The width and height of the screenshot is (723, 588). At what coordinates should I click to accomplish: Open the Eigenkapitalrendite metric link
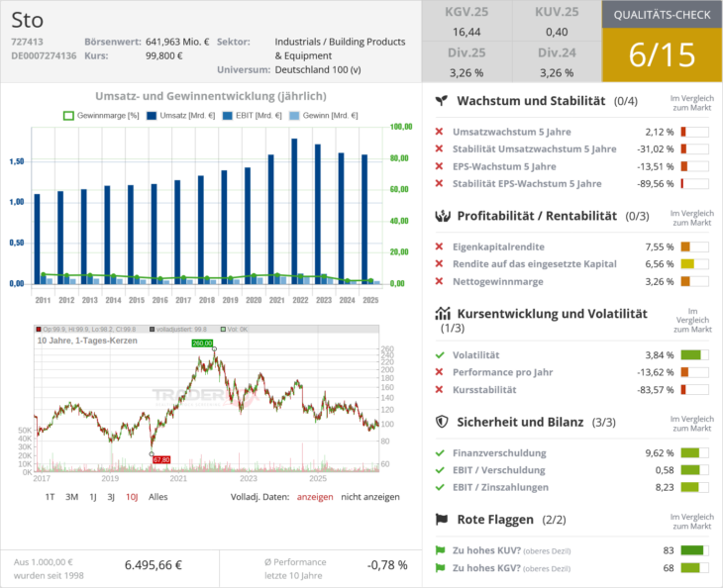498,246
